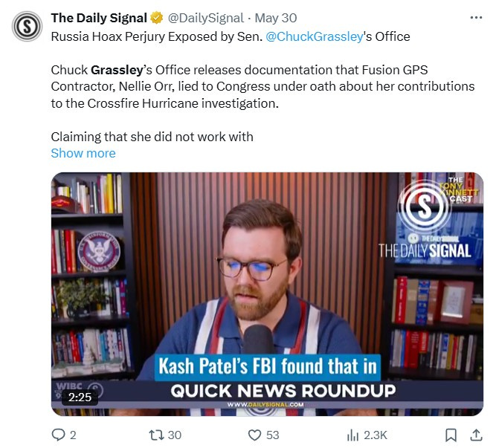Click the 2:25 video duration badge

point(80,397)
